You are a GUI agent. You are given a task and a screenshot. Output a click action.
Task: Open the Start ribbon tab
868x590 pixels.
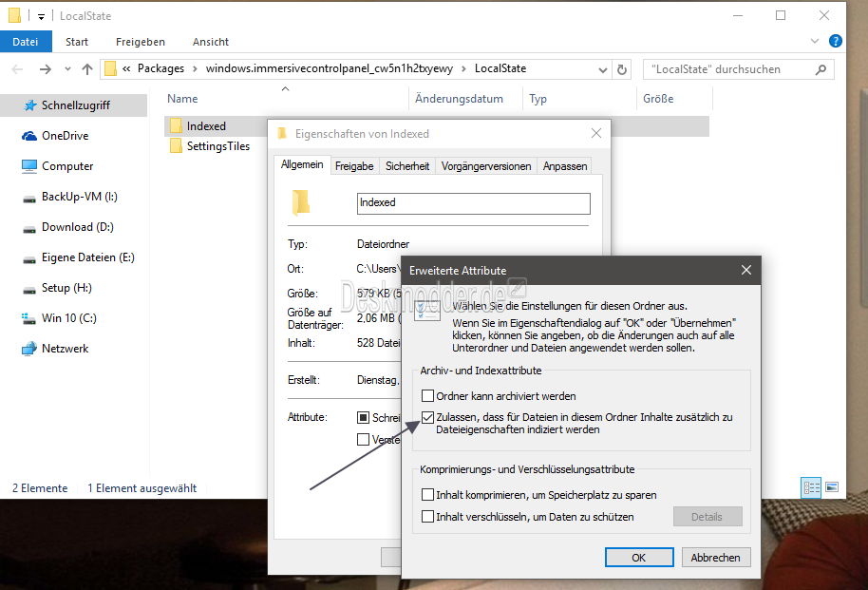click(x=76, y=42)
